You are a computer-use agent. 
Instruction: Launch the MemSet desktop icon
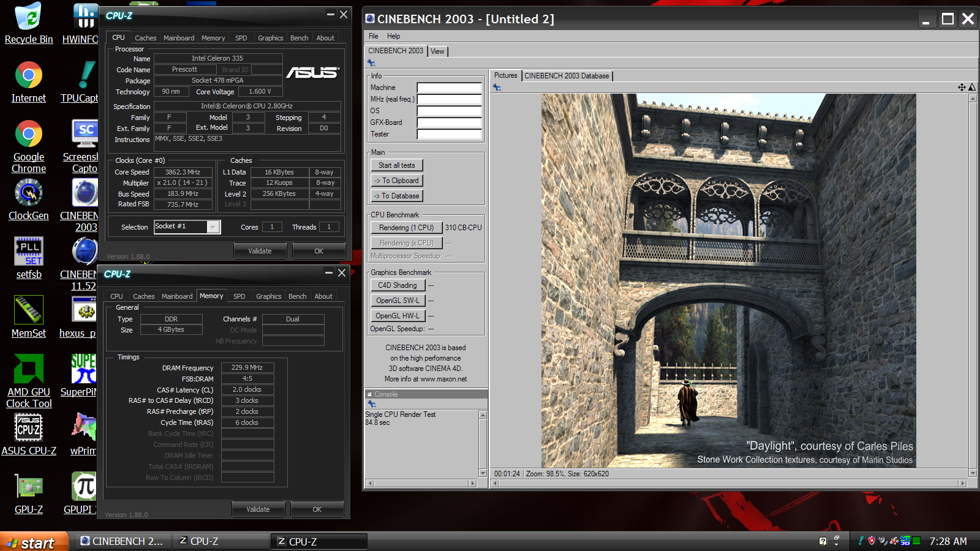click(x=28, y=317)
